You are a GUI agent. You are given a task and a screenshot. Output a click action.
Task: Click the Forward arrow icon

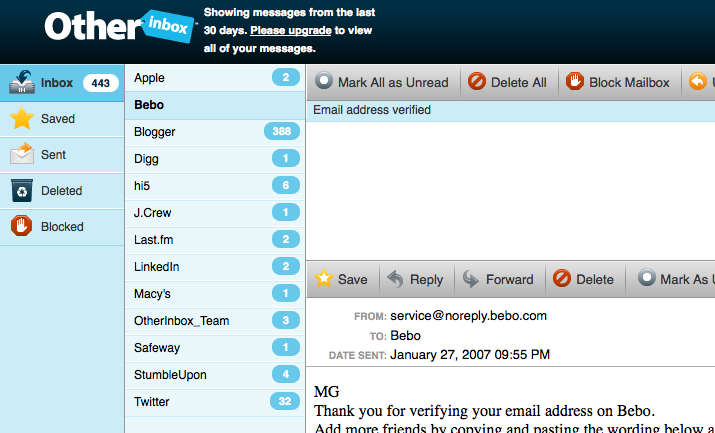(471, 279)
